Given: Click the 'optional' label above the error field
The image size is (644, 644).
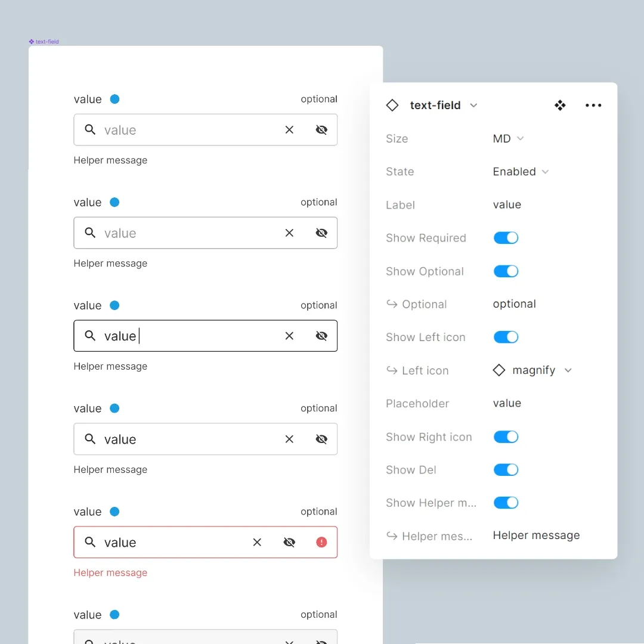Looking at the screenshot, I should (318, 512).
